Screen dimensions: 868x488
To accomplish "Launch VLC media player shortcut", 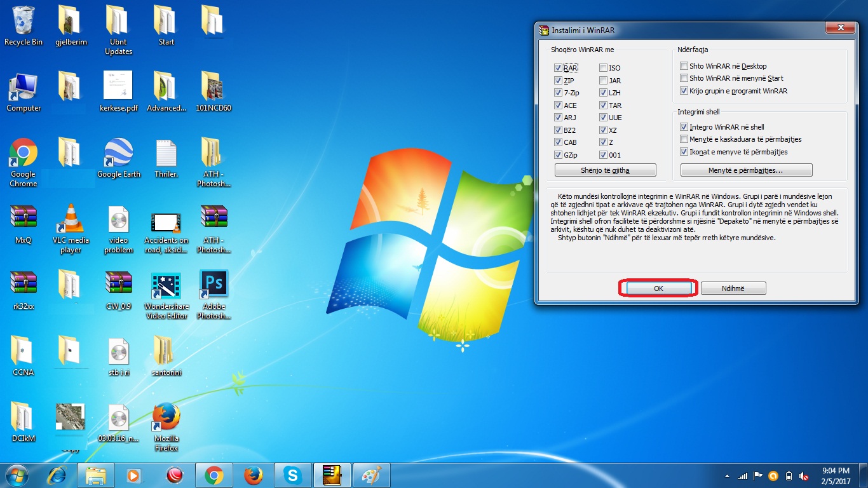I will 71,229.
